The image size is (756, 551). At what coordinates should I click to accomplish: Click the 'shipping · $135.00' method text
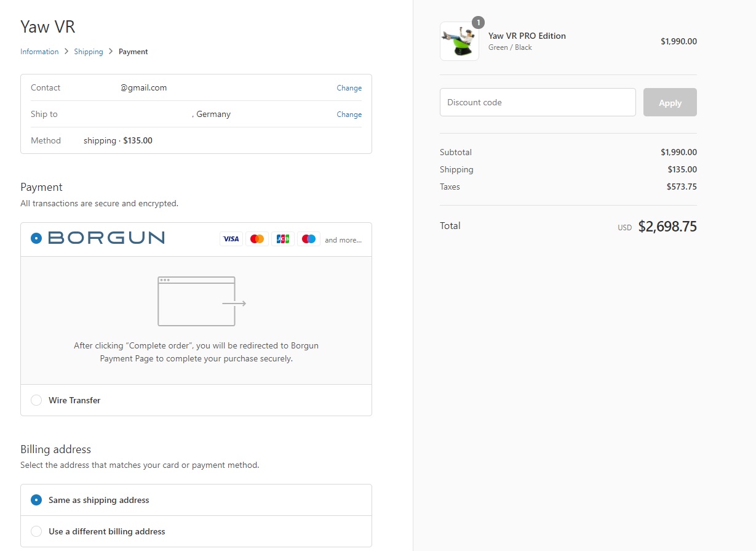pyautogui.click(x=118, y=140)
